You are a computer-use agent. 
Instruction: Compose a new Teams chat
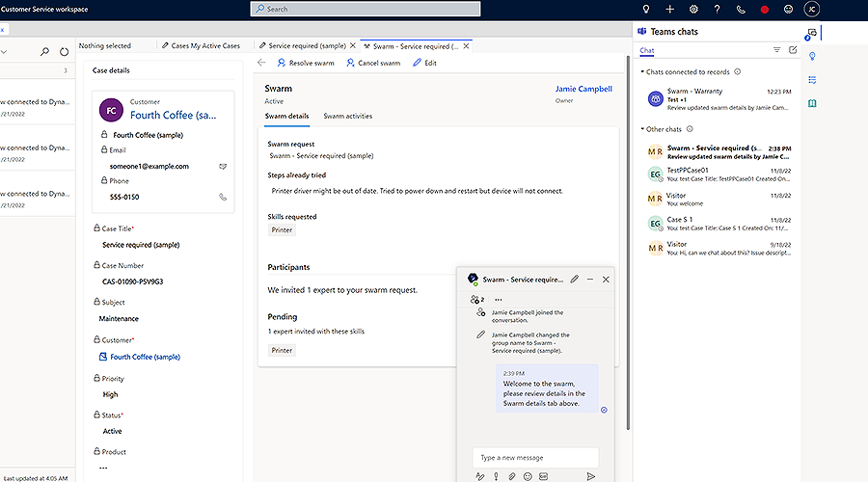pos(793,50)
